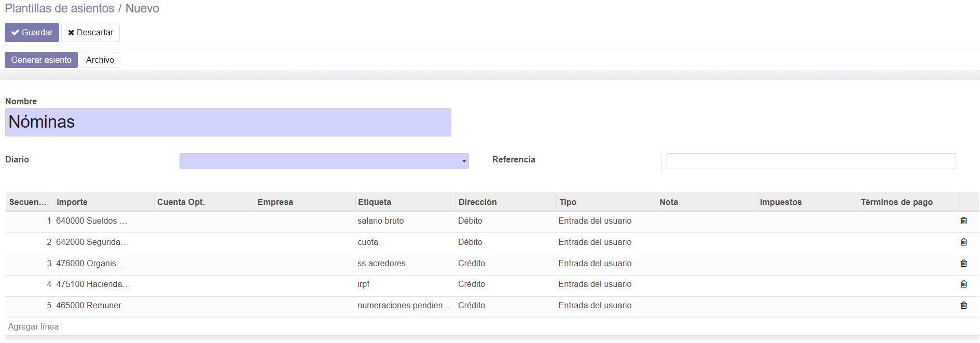Delete the salario bruto line with trash icon
This screenshot has width=980, height=343.
(x=963, y=221)
